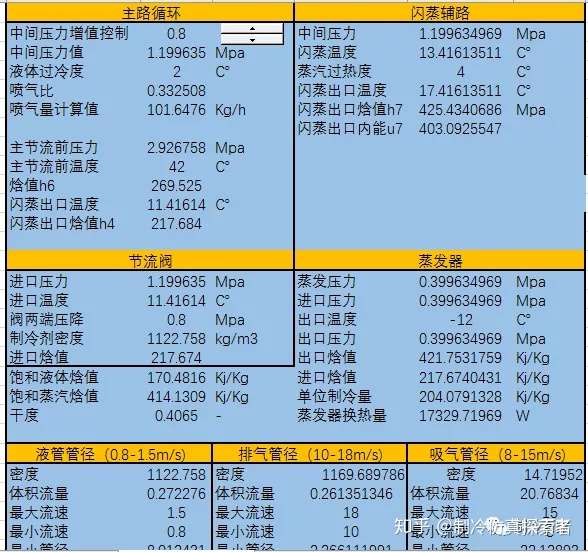
Task: Click the 喷气比 value 0.332508
Action: pyautogui.click(x=176, y=91)
